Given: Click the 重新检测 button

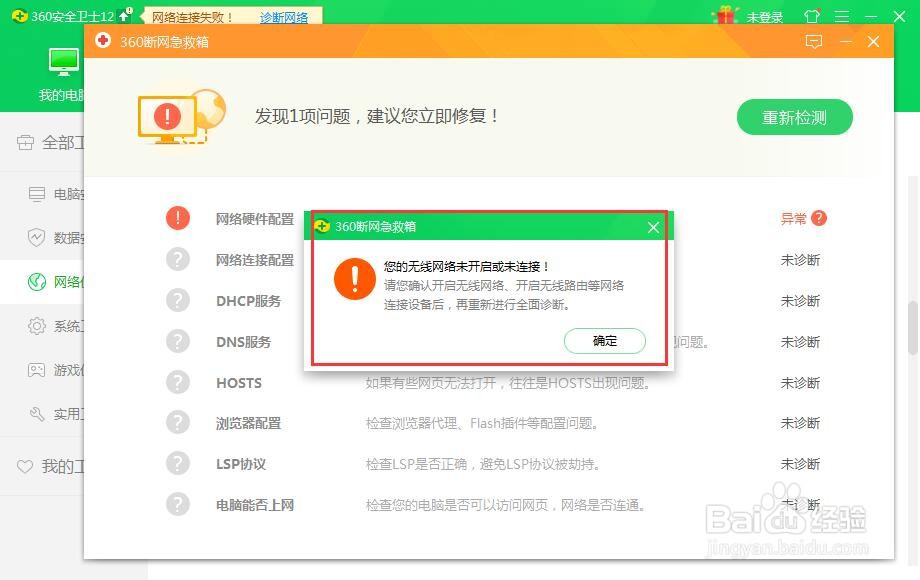Looking at the screenshot, I should tap(794, 117).
